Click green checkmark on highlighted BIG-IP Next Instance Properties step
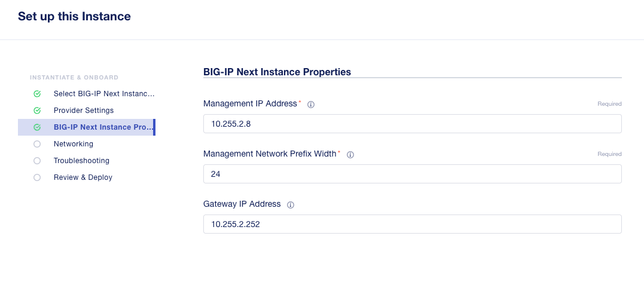This screenshot has width=644, height=288. coord(37,128)
